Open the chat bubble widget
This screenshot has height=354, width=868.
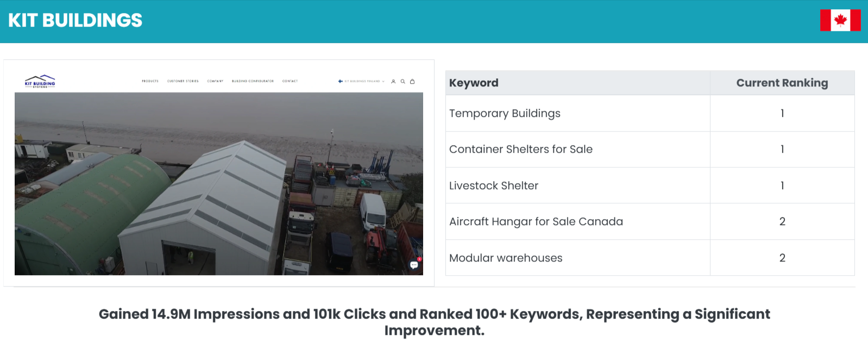(x=414, y=265)
